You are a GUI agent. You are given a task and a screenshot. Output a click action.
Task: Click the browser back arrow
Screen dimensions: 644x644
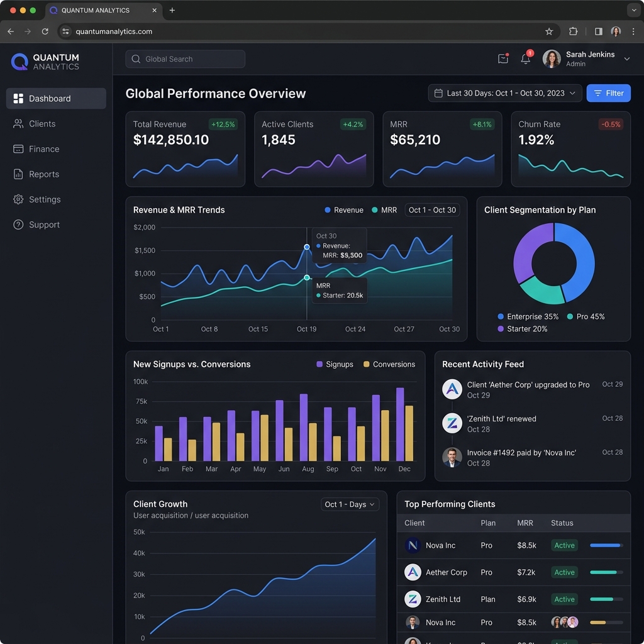[11, 31]
